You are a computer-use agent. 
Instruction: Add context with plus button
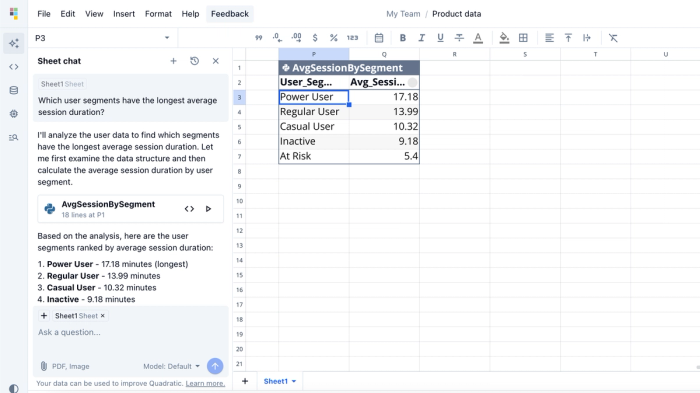(44, 316)
